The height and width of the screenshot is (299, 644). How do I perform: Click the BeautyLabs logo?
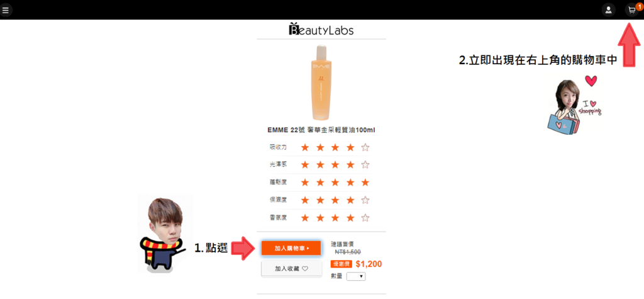(x=321, y=29)
